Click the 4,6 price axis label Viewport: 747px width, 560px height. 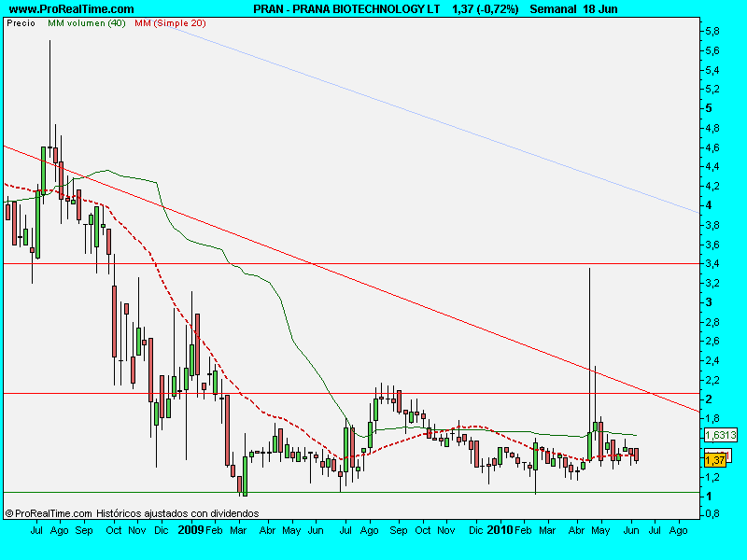tap(712, 147)
